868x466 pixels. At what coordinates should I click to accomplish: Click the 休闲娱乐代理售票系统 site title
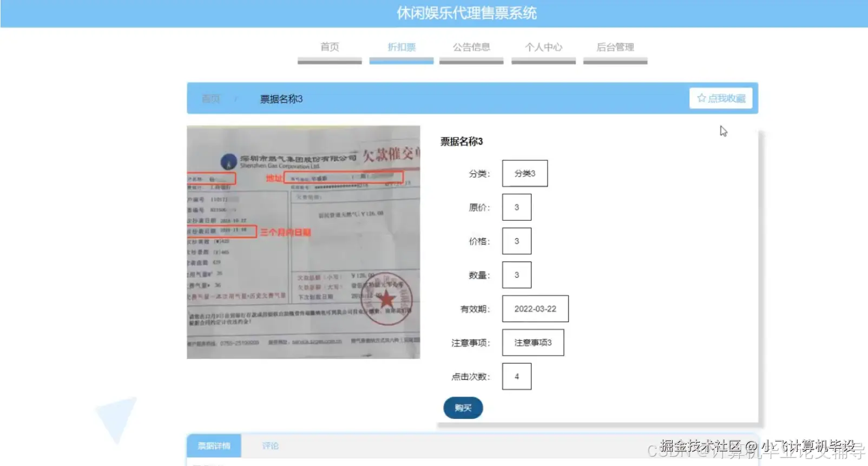click(x=466, y=13)
